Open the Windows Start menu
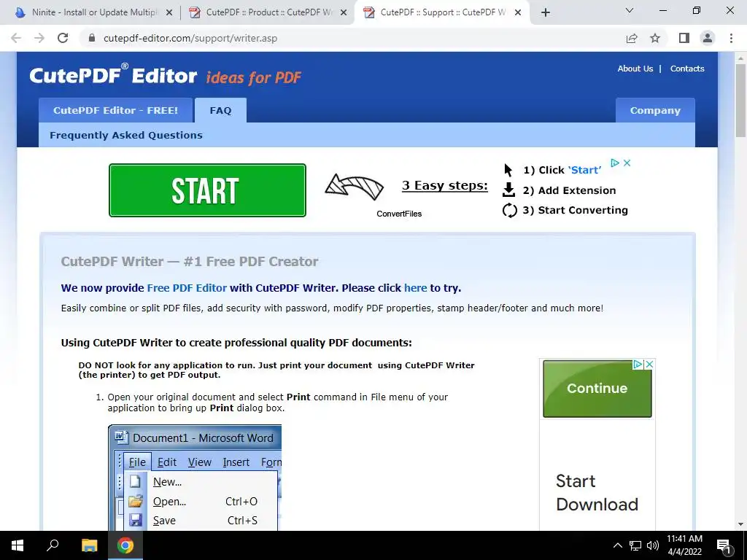747x560 pixels. coord(18,545)
